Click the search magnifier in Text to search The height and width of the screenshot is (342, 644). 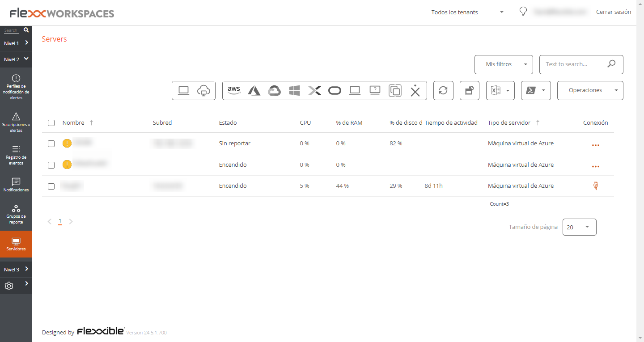(x=611, y=64)
